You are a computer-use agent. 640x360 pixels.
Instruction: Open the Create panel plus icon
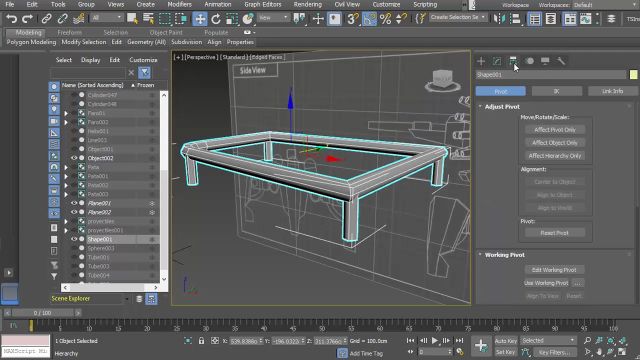(481, 61)
